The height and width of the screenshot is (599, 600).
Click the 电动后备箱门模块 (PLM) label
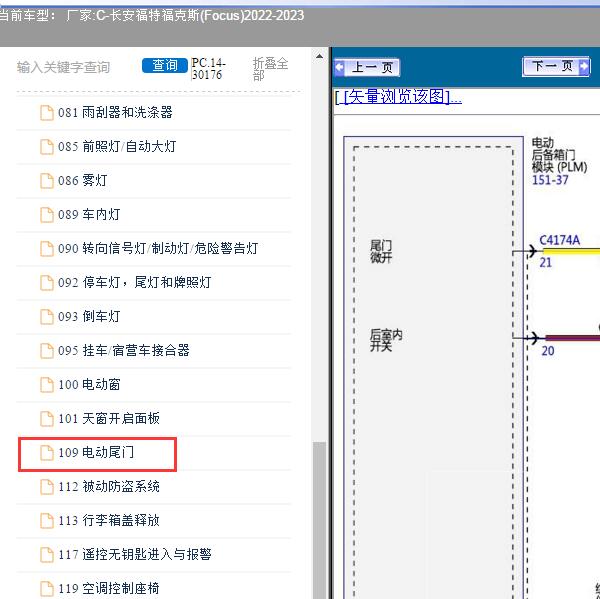tap(559, 155)
